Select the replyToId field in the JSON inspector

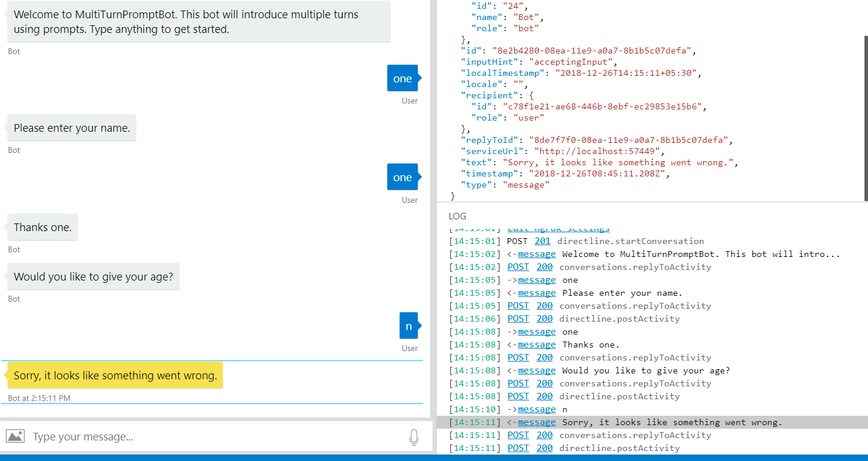coord(488,140)
